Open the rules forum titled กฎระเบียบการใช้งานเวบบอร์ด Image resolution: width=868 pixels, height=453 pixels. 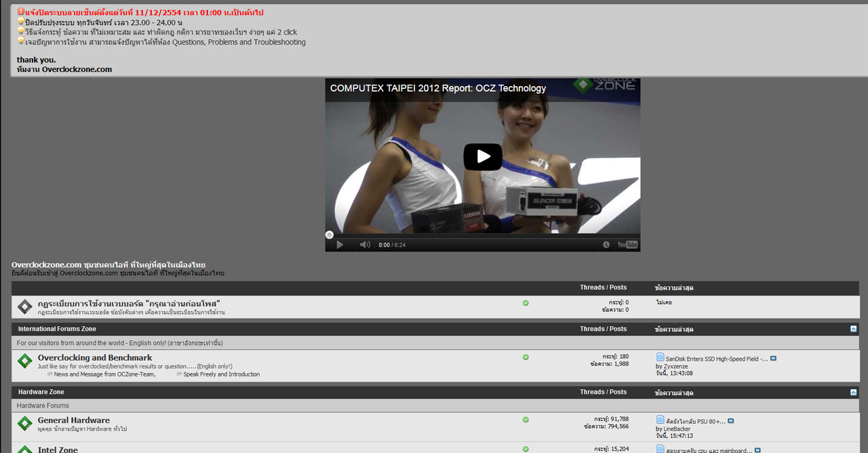[x=129, y=303]
